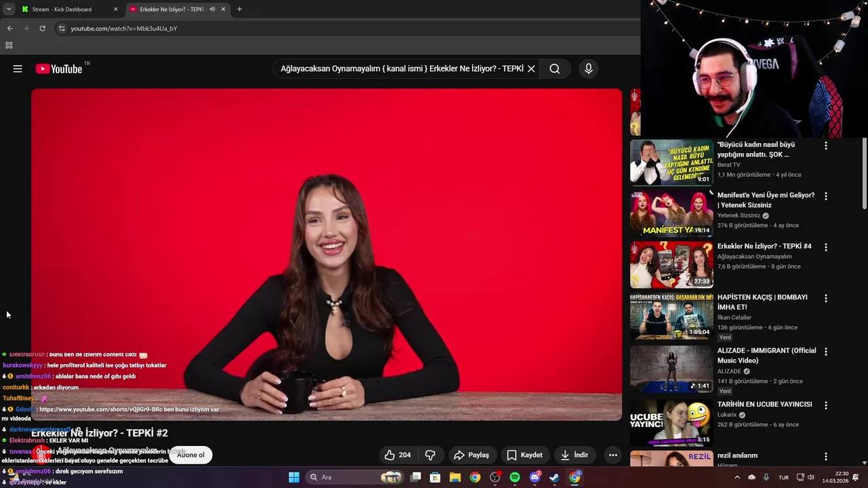Open Steam from the taskbar
Image resolution: width=868 pixels, height=488 pixels.
(554, 477)
